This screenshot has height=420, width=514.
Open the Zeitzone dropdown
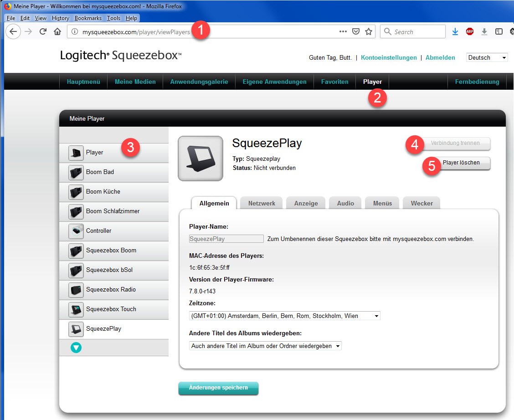284,316
